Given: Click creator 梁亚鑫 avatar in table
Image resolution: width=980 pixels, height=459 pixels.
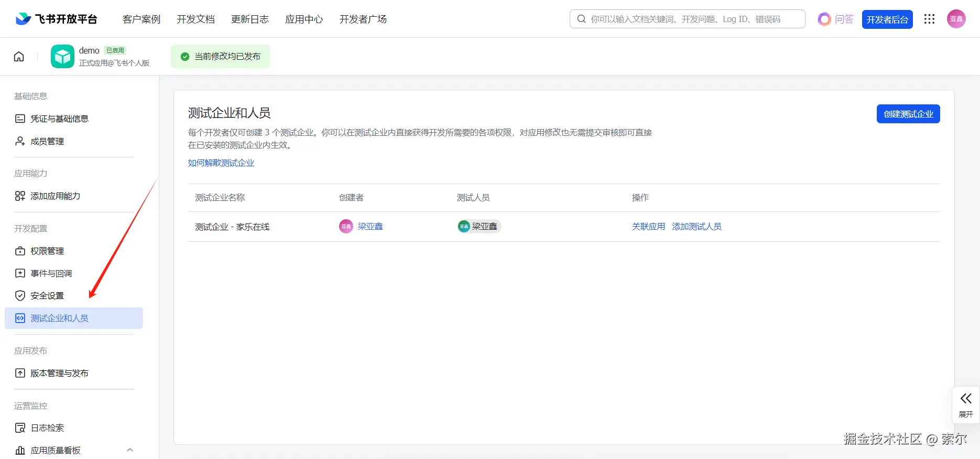Looking at the screenshot, I should point(346,226).
